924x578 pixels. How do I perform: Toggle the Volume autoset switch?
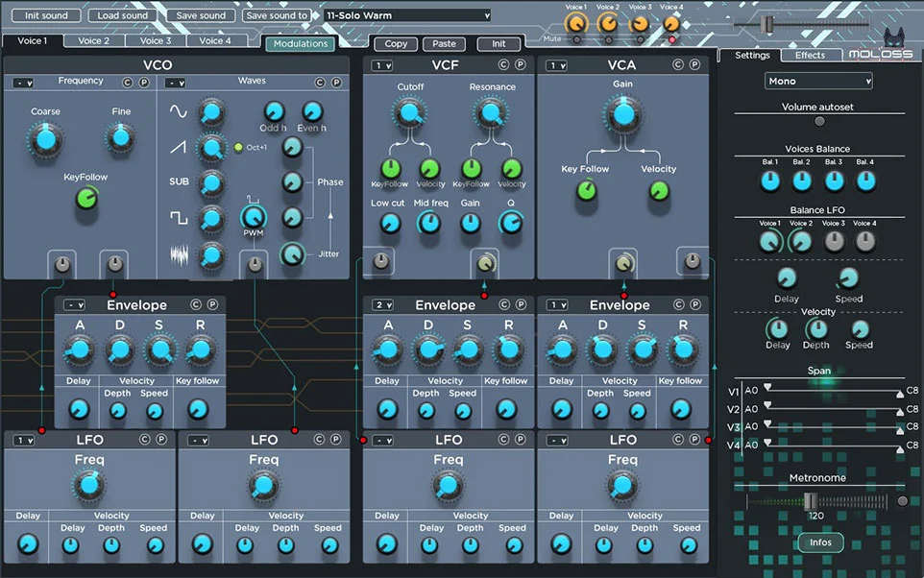819,121
